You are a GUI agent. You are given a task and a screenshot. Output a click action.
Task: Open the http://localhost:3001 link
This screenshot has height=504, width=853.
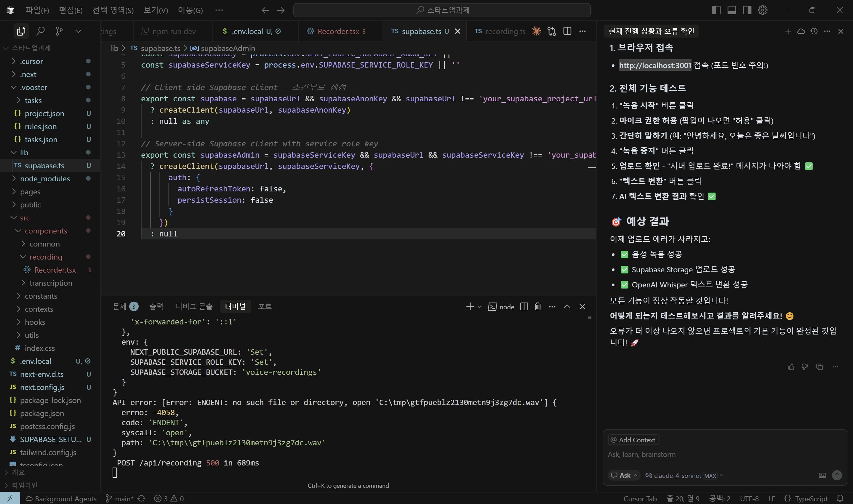[x=655, y=65]
